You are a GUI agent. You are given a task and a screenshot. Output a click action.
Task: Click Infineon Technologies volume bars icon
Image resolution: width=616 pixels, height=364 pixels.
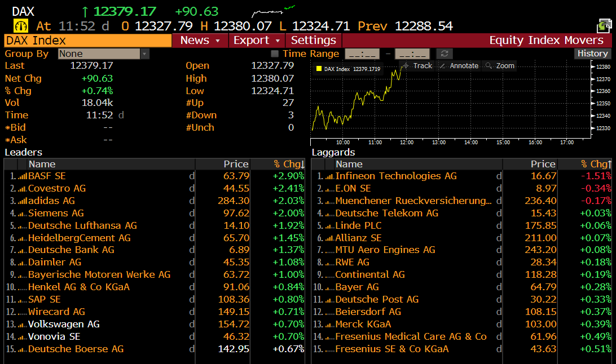click(x=329, y=176)
